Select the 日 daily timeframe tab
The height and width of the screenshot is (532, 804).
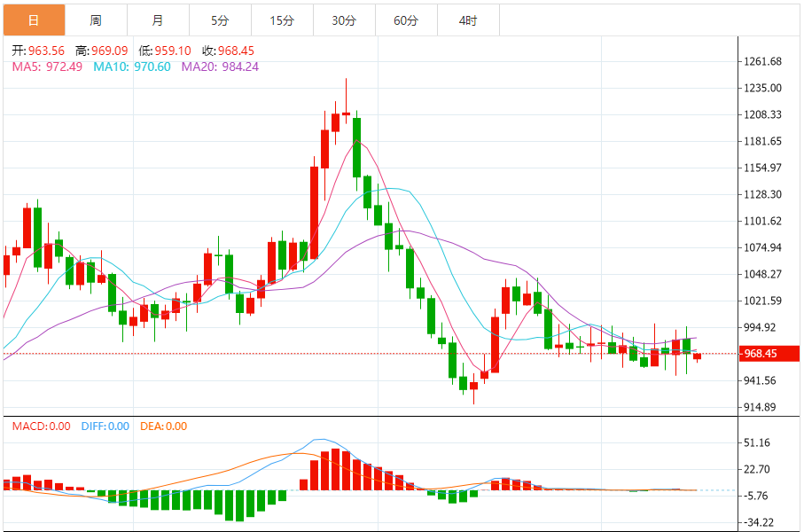pyautogui.click(x=34, y=20)
